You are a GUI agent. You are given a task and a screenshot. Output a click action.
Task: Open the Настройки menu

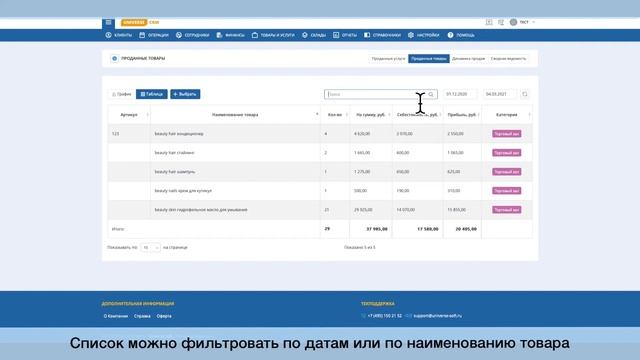424,35
